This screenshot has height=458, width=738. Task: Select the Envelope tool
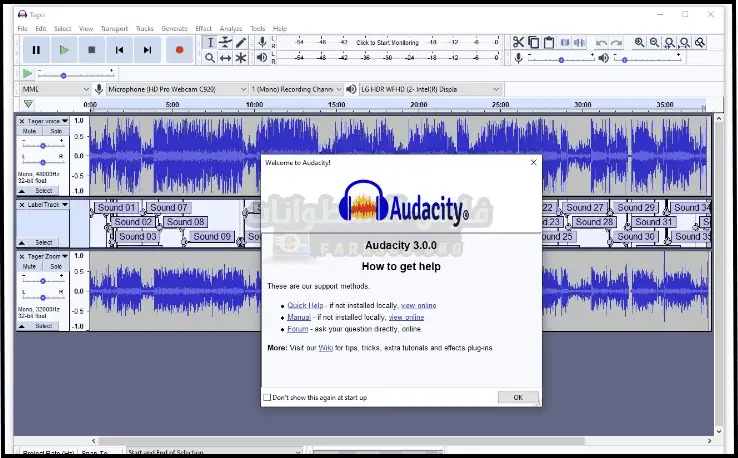point(225,42)
